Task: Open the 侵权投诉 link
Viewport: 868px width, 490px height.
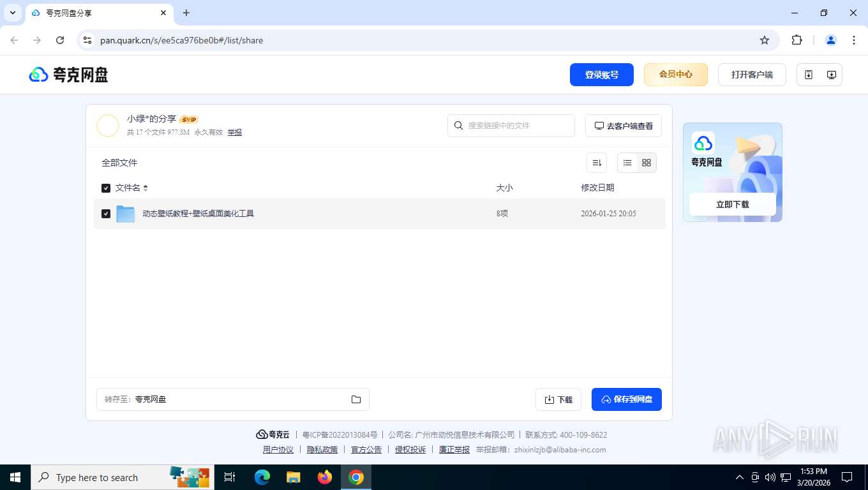Action: [x=410, y=450]
